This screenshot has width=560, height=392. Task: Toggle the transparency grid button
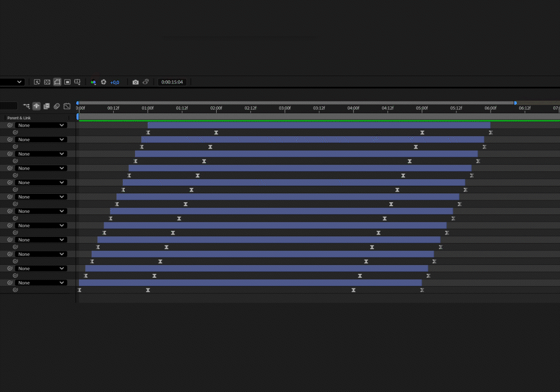(47, 82)
